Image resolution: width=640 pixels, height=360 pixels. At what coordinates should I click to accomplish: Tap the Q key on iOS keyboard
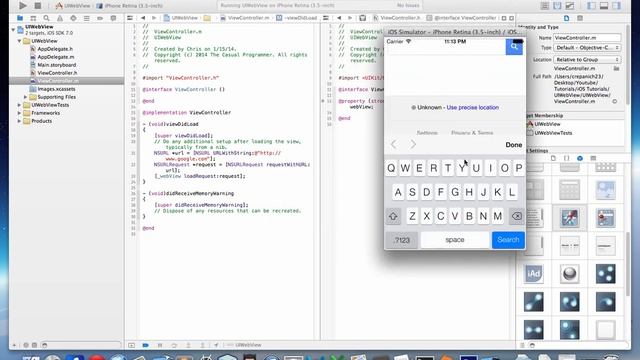391,168
